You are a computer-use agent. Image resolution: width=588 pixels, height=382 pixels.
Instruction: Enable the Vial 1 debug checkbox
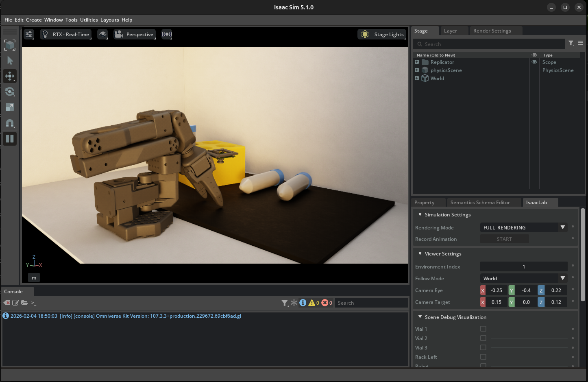point(483,329)
